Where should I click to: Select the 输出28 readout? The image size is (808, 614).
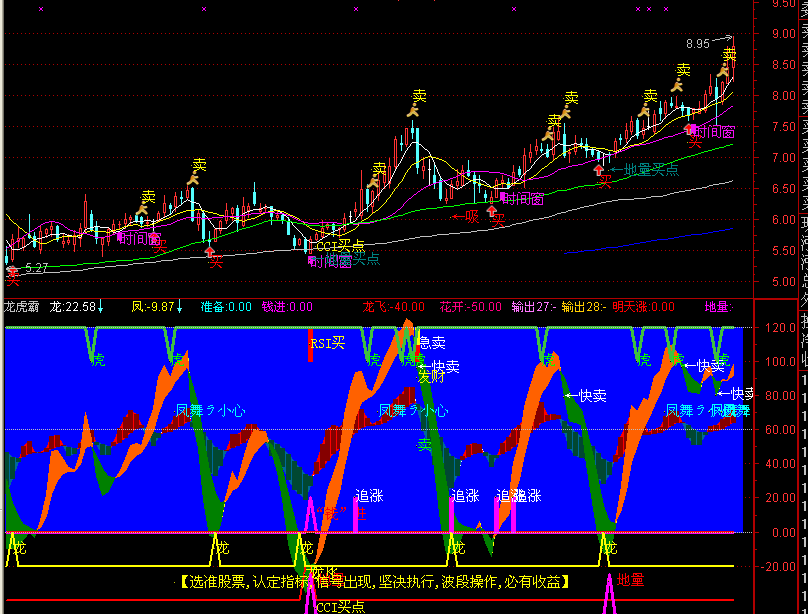(x=584, y=308)
